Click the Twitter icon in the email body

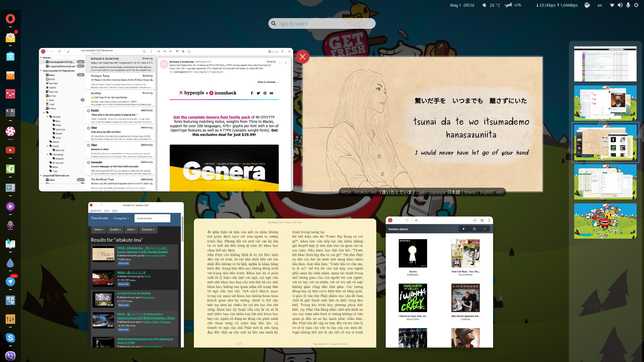[258, 93]
